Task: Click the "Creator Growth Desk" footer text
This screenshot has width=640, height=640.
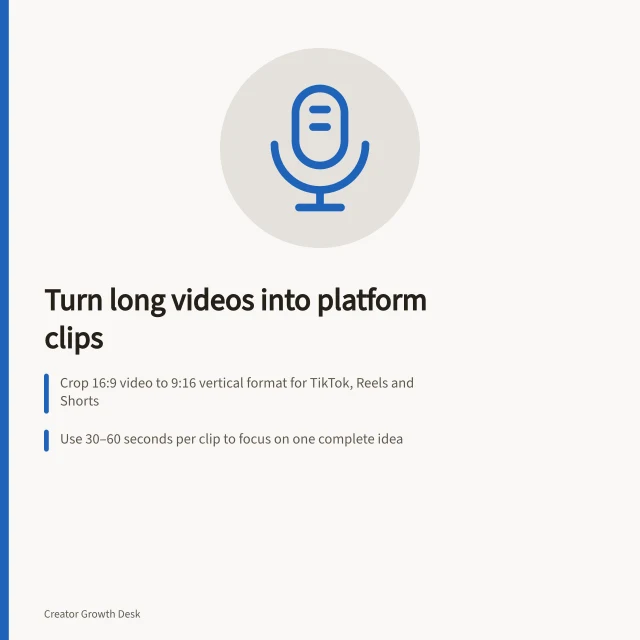Action: [x=92, y=614]
